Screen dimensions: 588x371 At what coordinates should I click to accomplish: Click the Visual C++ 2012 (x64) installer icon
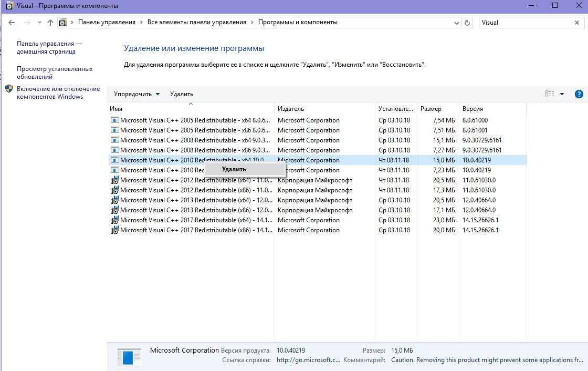114,180
